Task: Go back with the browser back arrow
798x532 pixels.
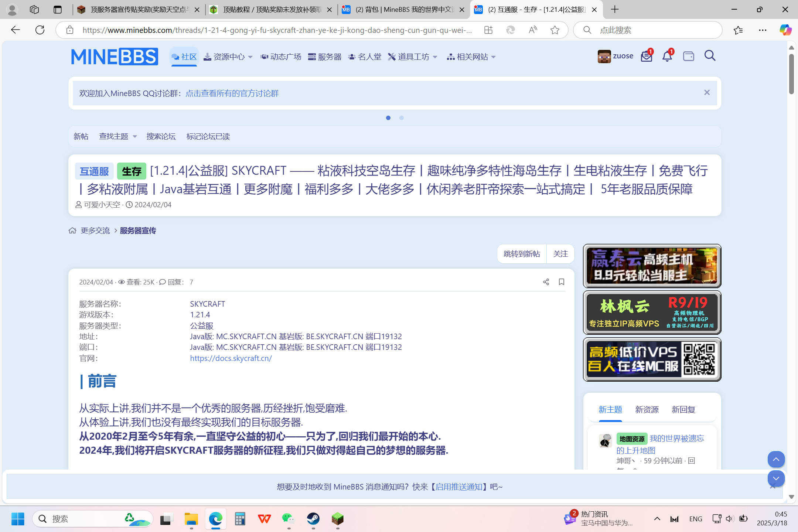Action: pos(15,30)
